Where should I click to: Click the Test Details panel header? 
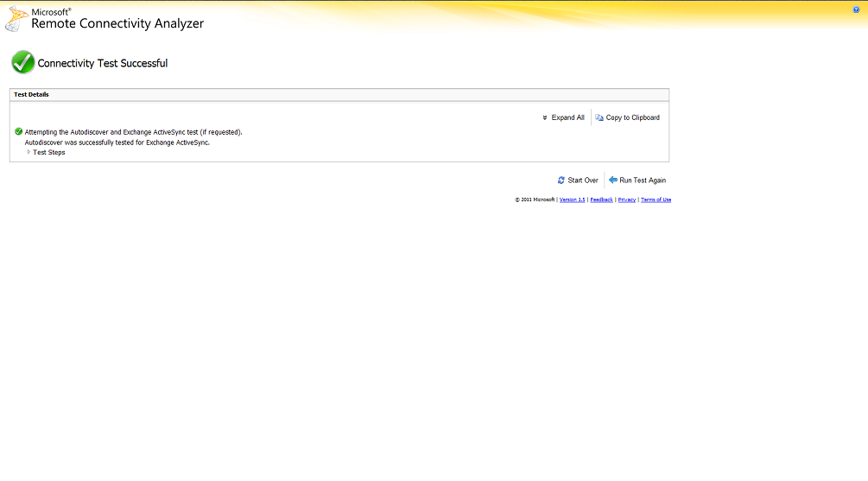click(x=339, y=95)
